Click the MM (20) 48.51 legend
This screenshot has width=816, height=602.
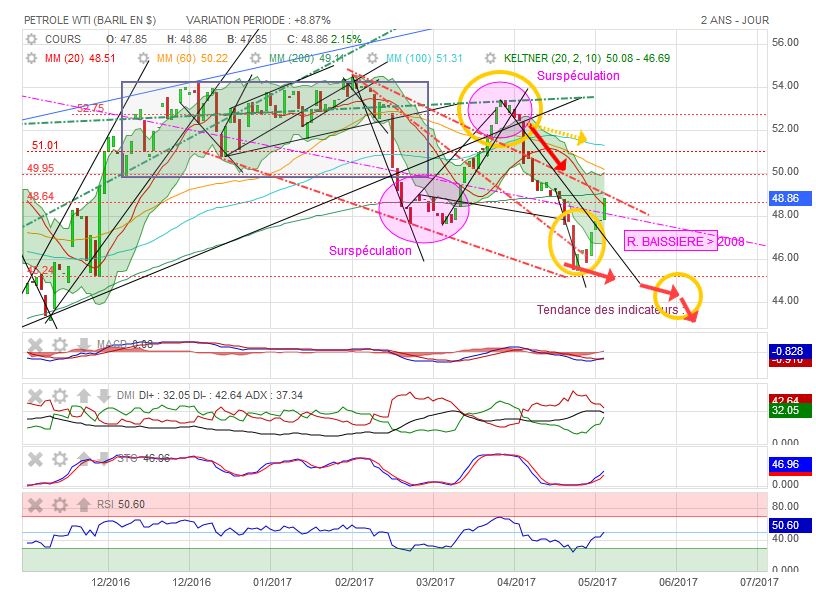pyautogui.click(x=80, y=58)
